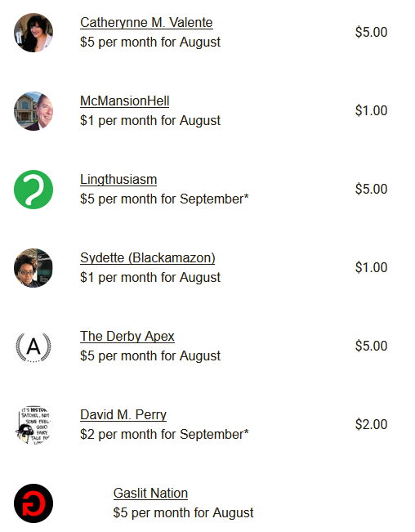Screen dimensions: 415x532
Task: Open the Gaslit Nation link
Action: [x=150, y=494]
